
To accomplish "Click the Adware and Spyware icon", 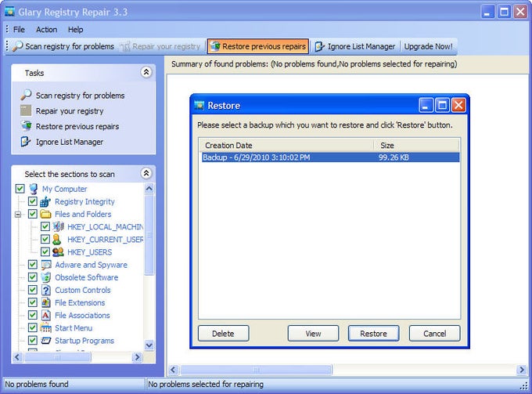I will pyautogui.click(x=46, y=265).
